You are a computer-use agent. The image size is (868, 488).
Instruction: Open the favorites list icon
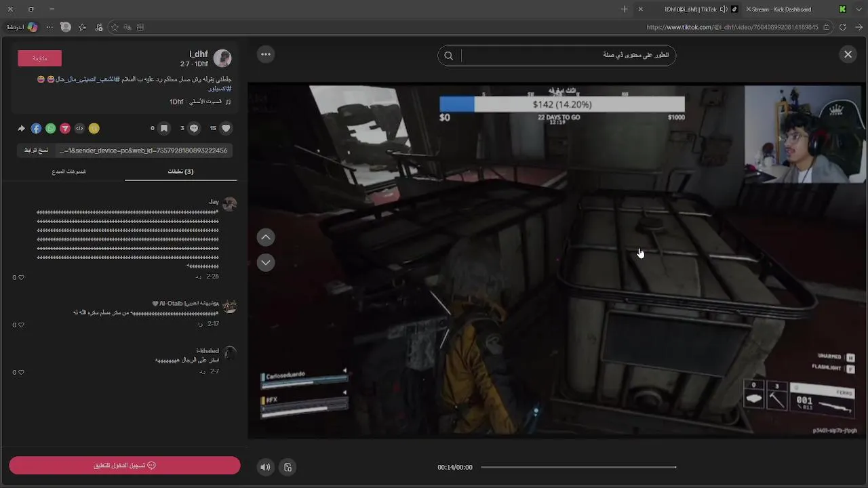[82, 27]
